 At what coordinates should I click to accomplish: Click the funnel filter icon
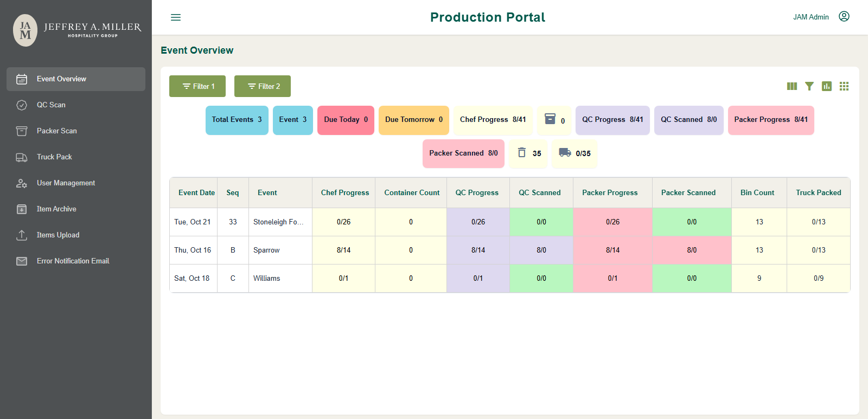pos(809,86)
